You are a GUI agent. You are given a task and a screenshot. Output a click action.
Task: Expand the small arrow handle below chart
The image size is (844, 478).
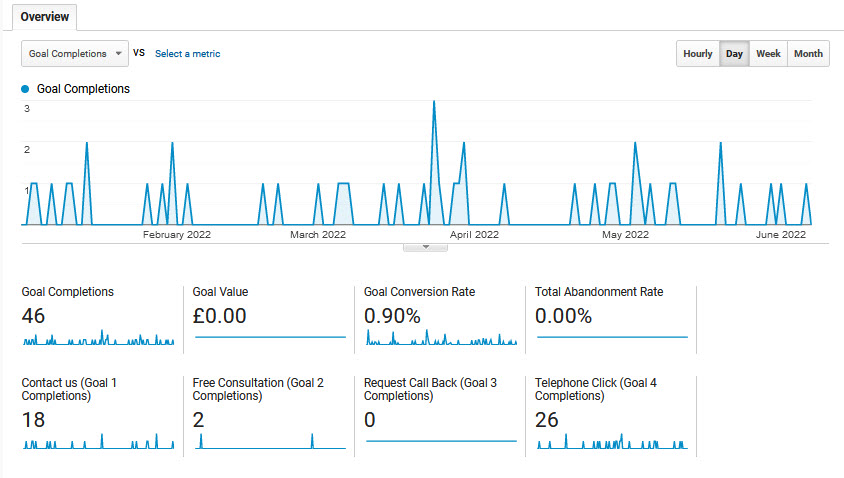click(x=426, y=246)
